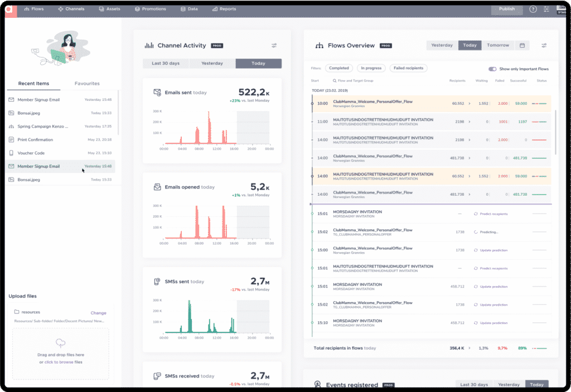Click the flow icon beside Spring Campaign Kenzo
Image resolution: width=571 pixels, height=392 pixels.
(x=11, y=127)
